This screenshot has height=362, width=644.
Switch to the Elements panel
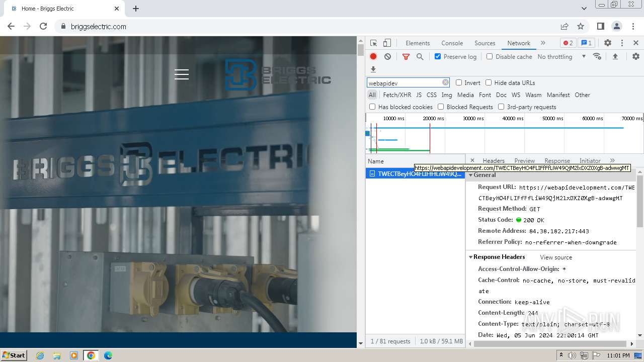[x=418, y=43]
